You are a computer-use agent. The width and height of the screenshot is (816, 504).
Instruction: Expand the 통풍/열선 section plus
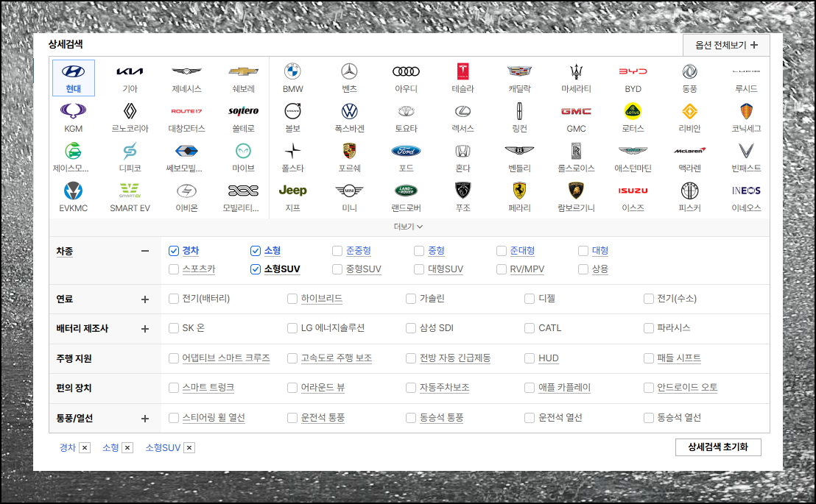145,418
